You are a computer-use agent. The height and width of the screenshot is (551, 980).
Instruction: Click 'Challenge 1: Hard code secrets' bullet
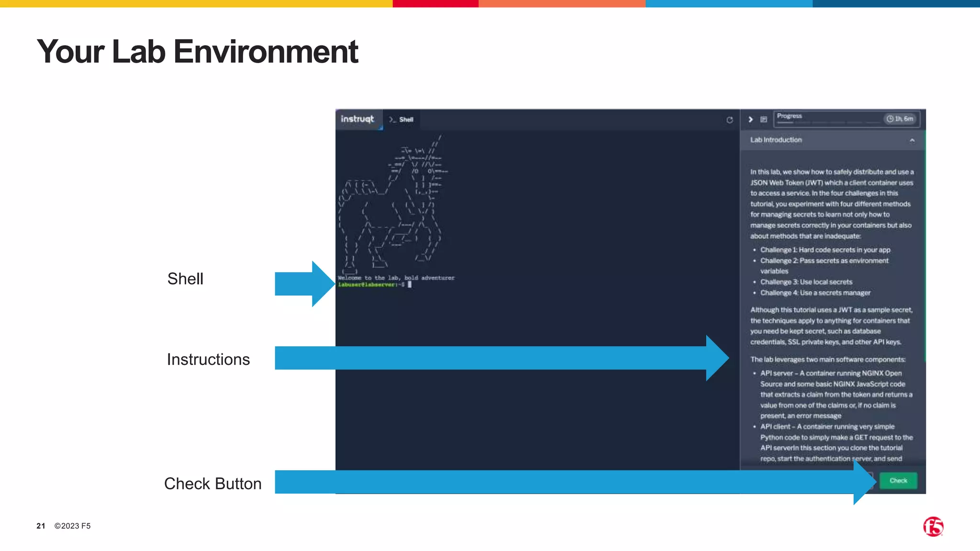825,250
